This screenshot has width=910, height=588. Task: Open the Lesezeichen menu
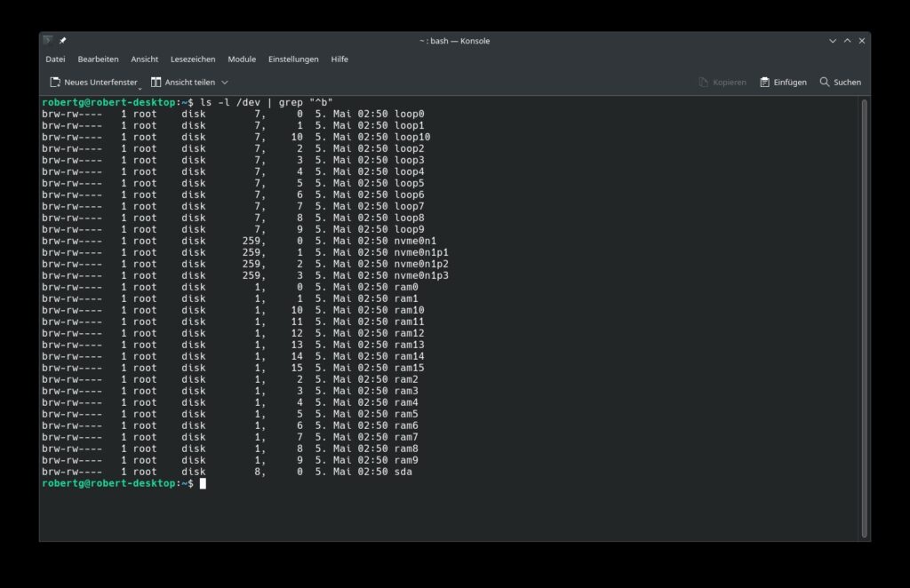coord(193,59)
